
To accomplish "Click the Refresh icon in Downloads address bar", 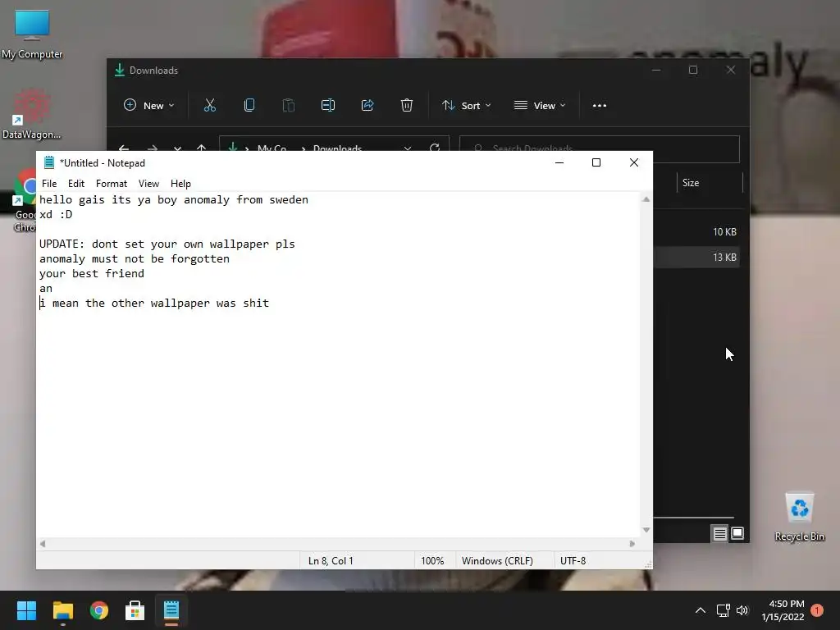I will click(x=435, y=148).
